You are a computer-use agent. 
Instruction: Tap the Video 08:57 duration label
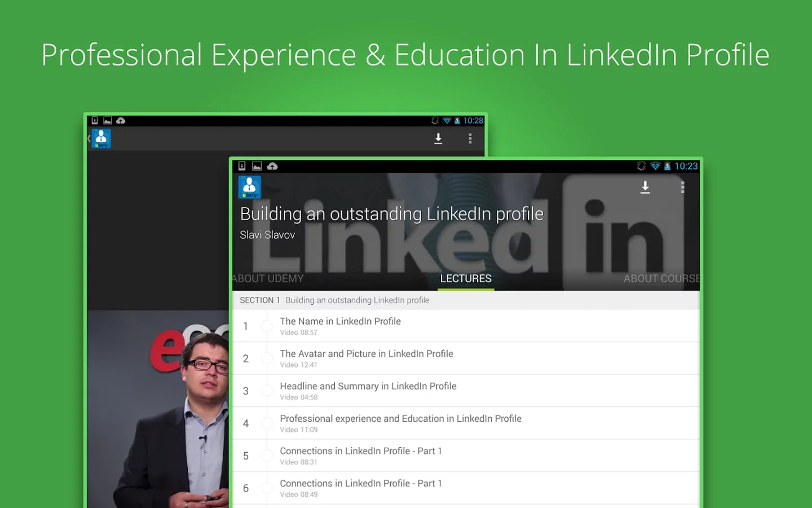(x=299, y=332)
